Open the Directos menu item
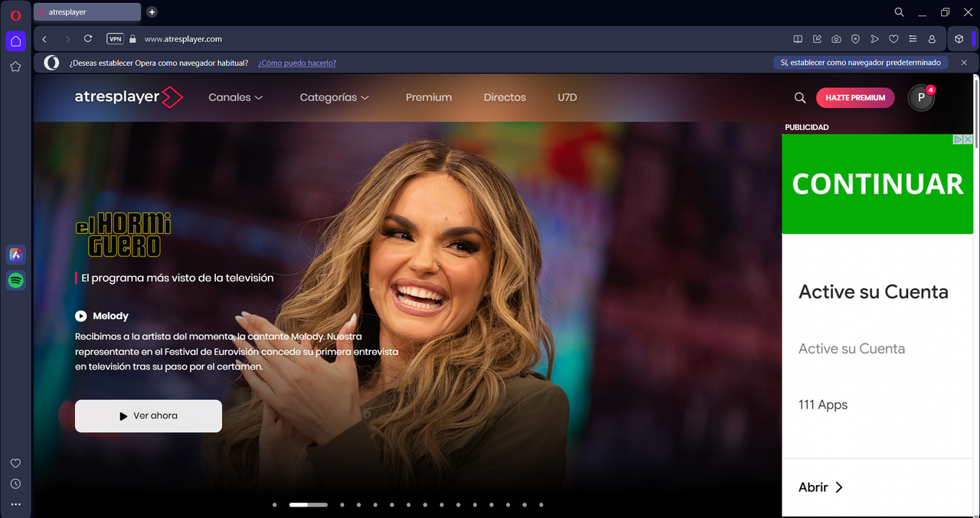 click(505, 97)
